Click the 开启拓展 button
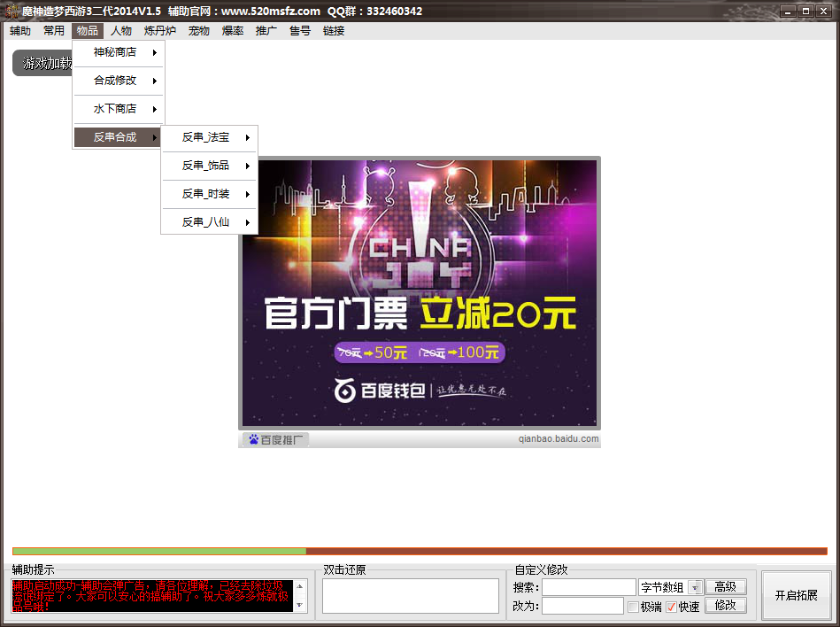This screenshot has height=627, width=840. [796, 595]
